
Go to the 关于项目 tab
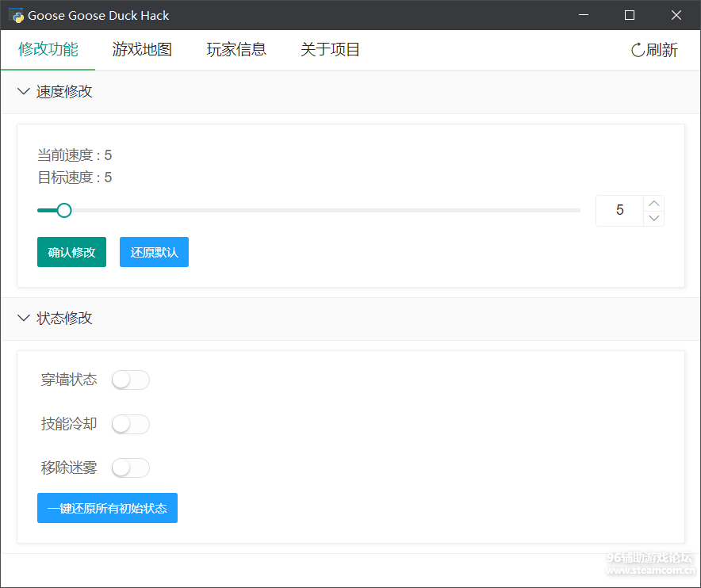[330, 50]
